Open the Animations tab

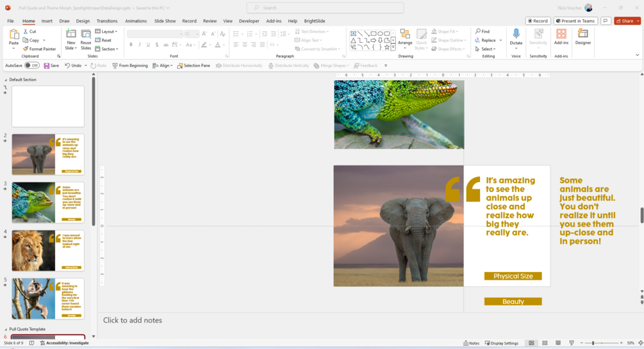point(136,21)
